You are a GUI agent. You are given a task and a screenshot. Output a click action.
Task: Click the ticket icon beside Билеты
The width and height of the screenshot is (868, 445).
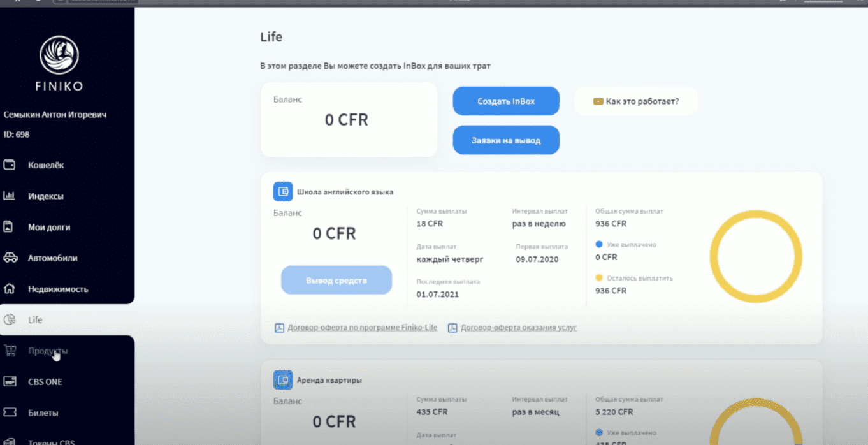[x=10, y=412]
